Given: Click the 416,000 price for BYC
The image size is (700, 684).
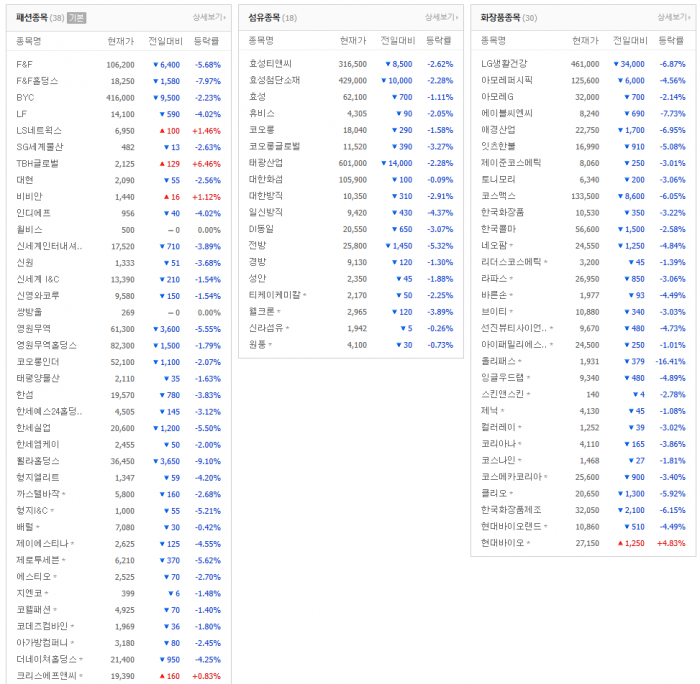Looking at the screenshot, I should 120,98.
